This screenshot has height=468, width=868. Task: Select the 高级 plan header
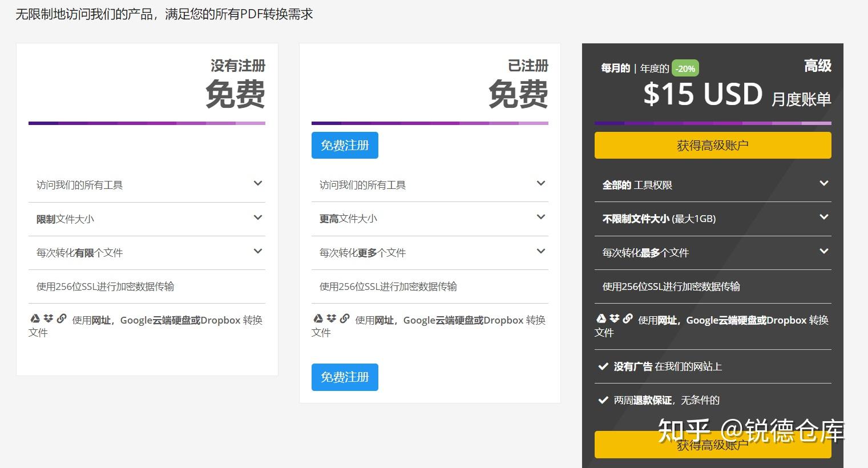818,66
